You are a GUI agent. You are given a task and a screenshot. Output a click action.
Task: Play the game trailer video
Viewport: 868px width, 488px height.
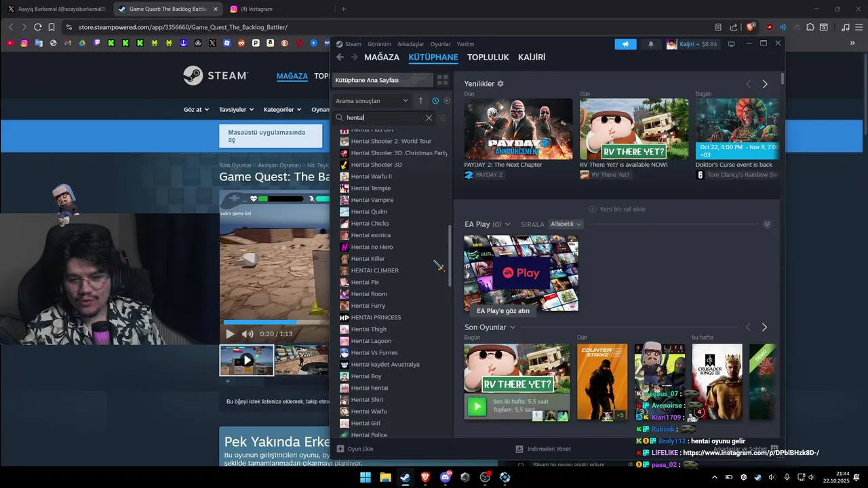[x=230, y=333]
